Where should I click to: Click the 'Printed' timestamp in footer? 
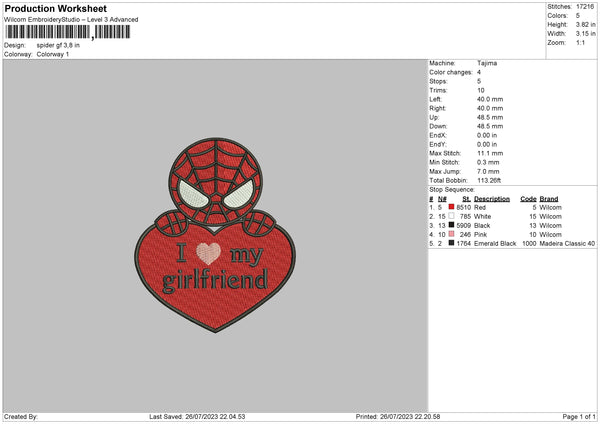(398, 417)
